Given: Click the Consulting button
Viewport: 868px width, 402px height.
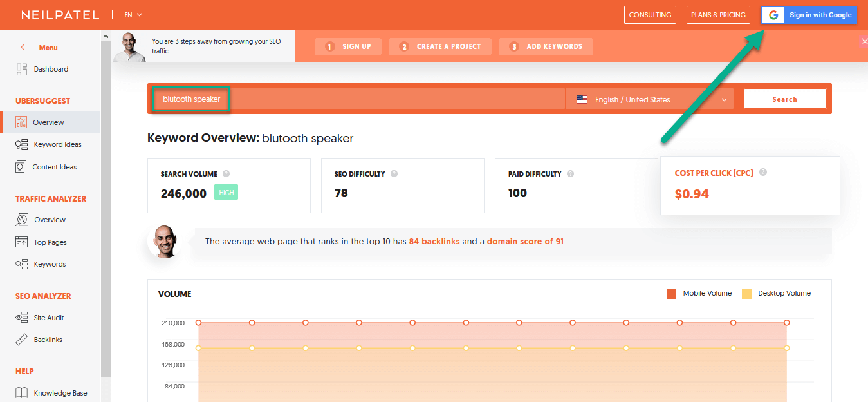Looking at the screenshot, I should 650,15.
